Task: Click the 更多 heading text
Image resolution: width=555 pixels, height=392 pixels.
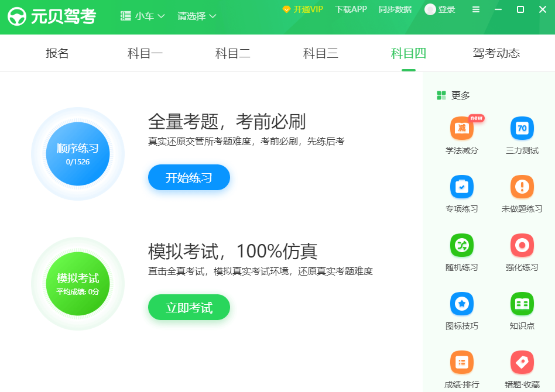Action: click(x=461, y=95)
